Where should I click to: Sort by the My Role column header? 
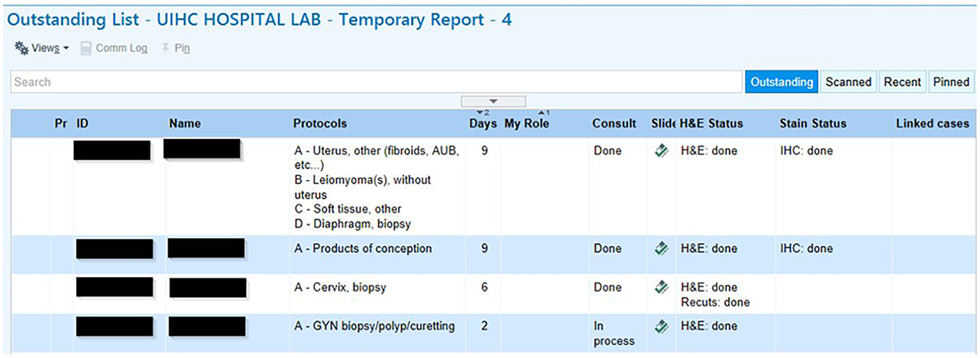click(x=527, y=124)
